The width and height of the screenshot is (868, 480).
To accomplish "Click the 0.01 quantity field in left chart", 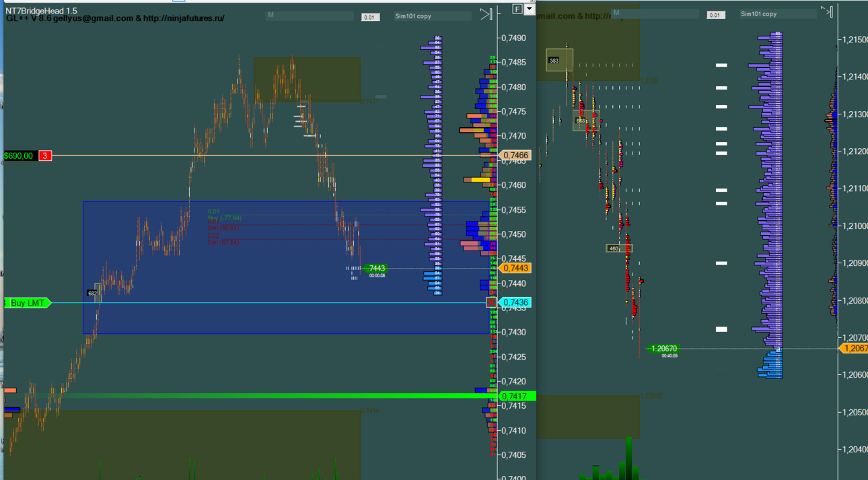I will (x=371, y=17).
